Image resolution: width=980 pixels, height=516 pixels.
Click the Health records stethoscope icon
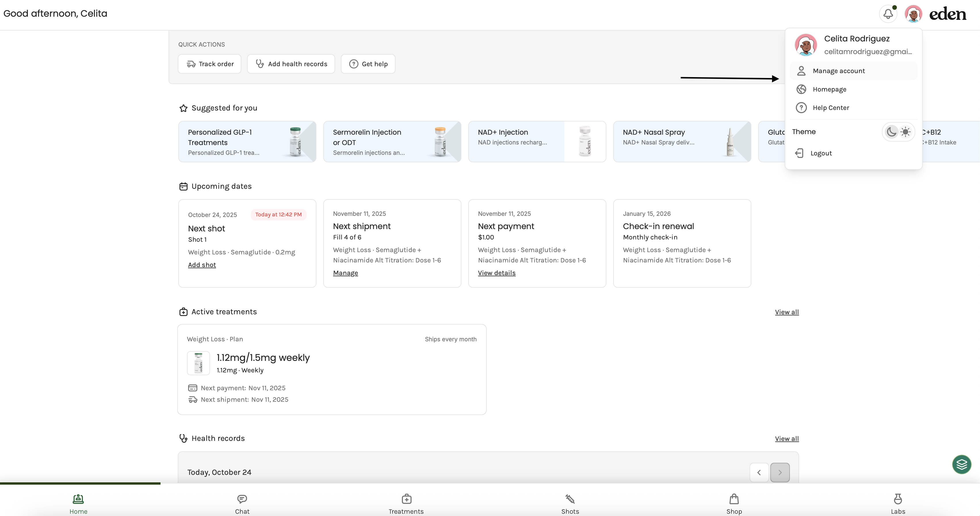coord(183,438)
